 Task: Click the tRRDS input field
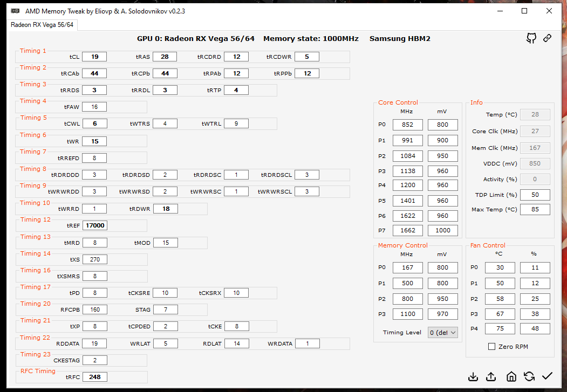point(94,90)
